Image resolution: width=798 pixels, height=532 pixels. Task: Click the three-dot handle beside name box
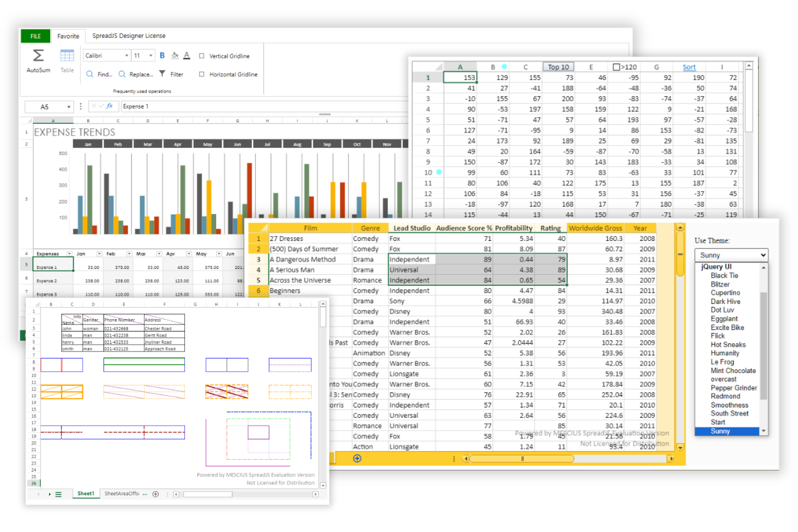tap(80, 106)
